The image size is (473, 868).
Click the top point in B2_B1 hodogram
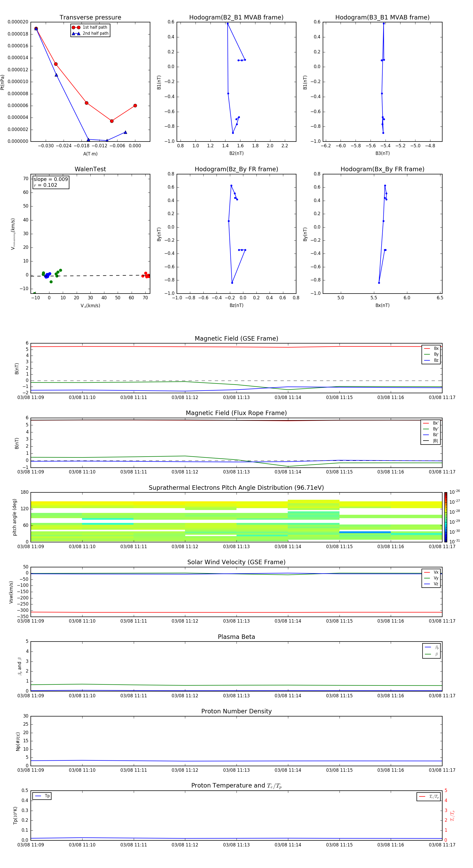[x=228, y=24]
